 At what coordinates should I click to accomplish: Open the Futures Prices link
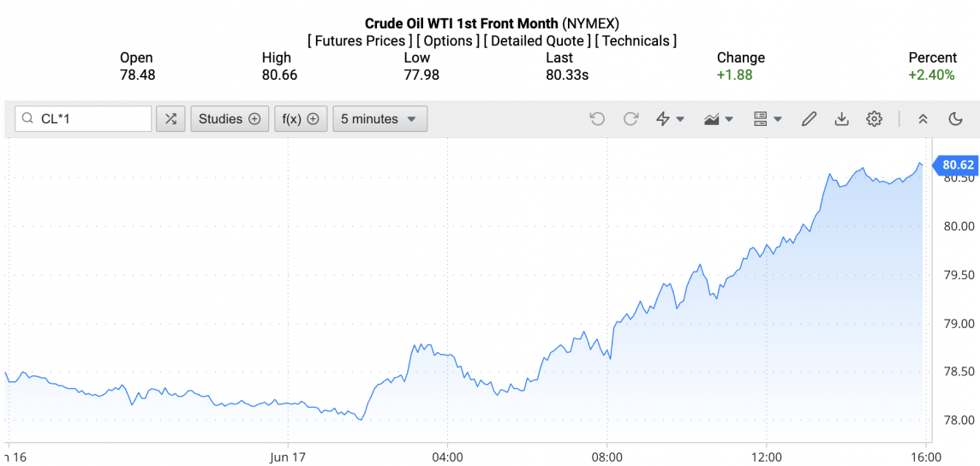click(x=361, y=40)
